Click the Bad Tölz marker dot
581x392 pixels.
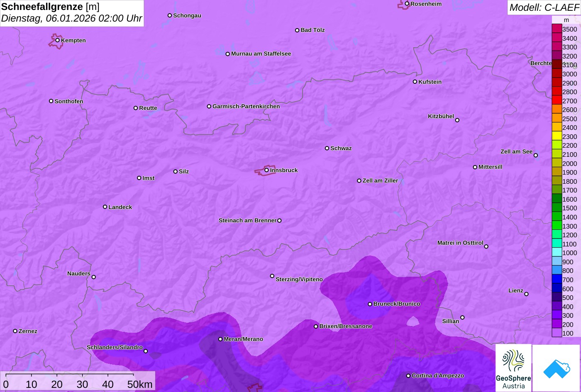click(x=297, y=30)
